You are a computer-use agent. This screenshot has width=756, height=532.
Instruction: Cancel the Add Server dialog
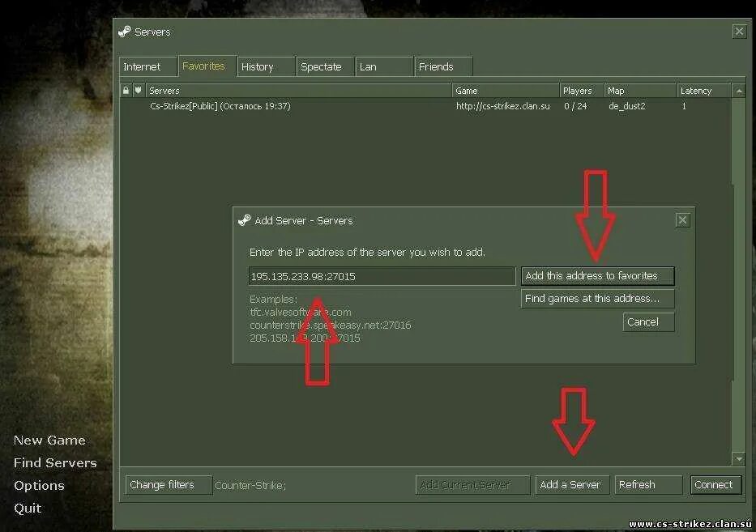tap(648, 322)
